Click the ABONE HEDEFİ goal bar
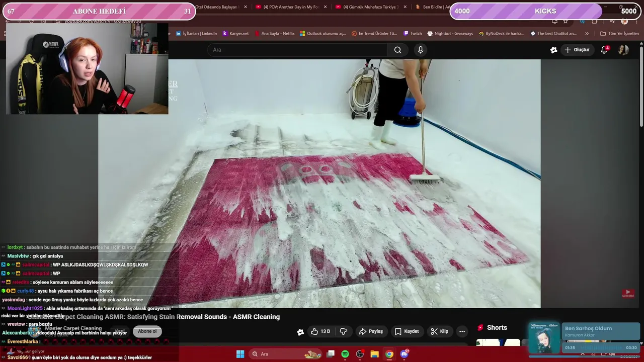Screen dimensions: 644x362 click(99, 11)
